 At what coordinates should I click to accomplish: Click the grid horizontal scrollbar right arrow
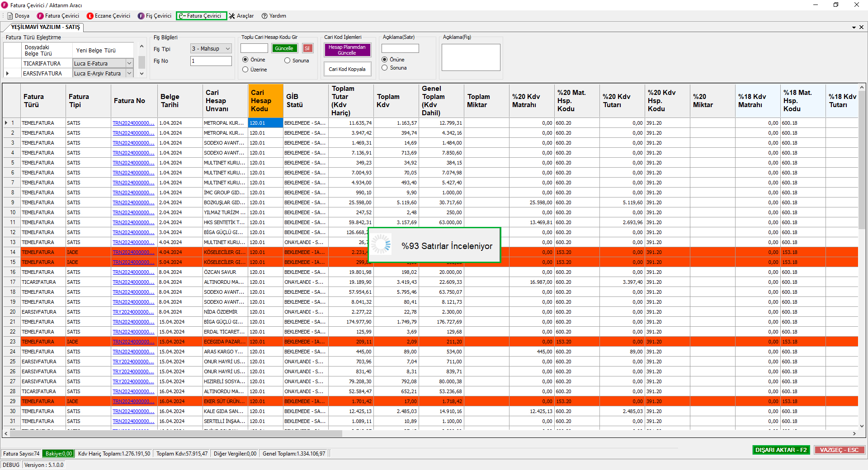pyautogui.click(x=854, y=433)
